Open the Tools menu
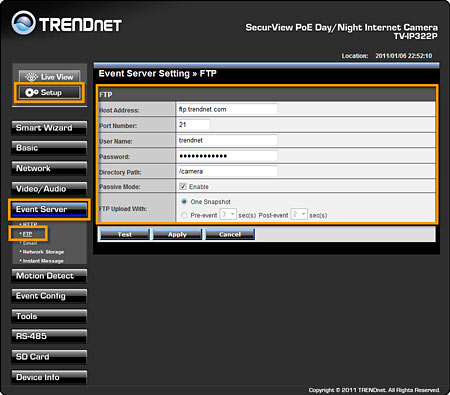This screenshot has height=395, width=450. click(x=49, y=316)
